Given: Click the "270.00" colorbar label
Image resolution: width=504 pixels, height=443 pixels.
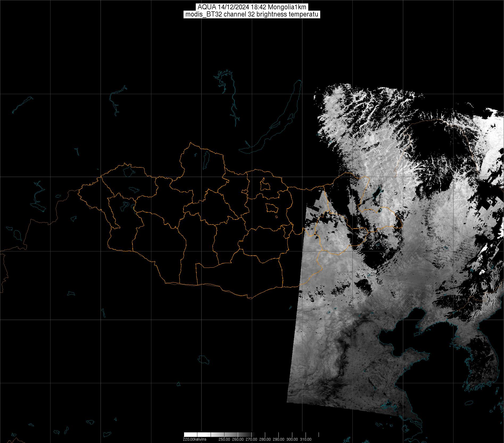Looking at the screenshot, I should coord(252,439).
